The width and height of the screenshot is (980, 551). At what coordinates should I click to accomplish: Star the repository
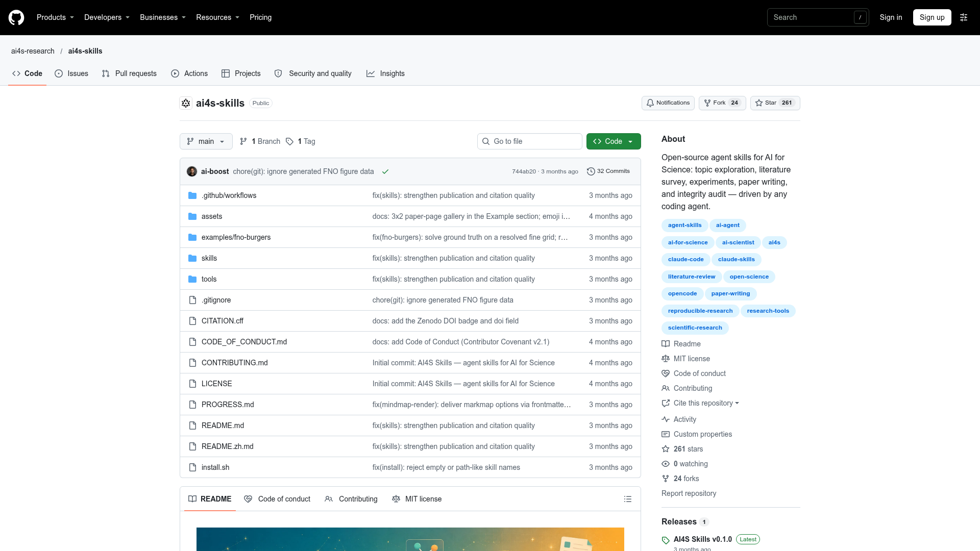click(x=775, y=103)
